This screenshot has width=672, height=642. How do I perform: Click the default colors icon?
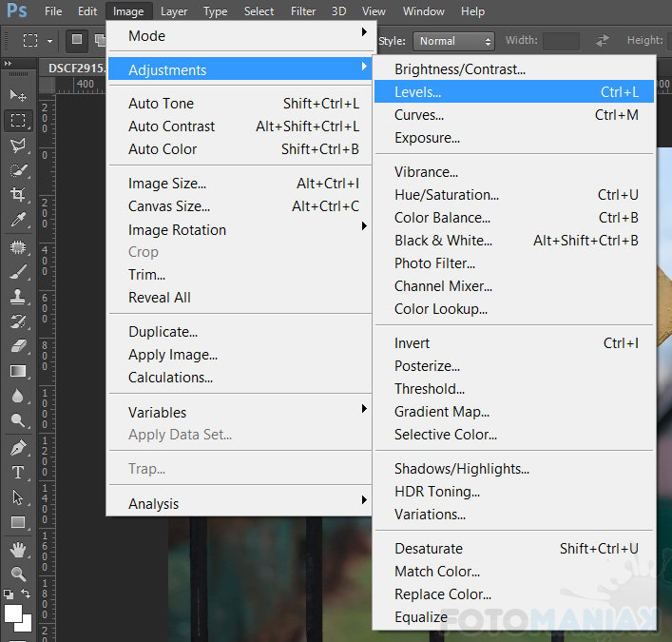9,593
